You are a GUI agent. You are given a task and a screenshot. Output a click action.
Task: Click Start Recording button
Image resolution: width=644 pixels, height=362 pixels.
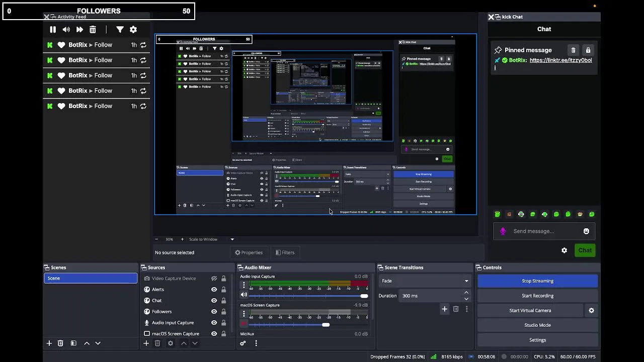coord(537,296)
